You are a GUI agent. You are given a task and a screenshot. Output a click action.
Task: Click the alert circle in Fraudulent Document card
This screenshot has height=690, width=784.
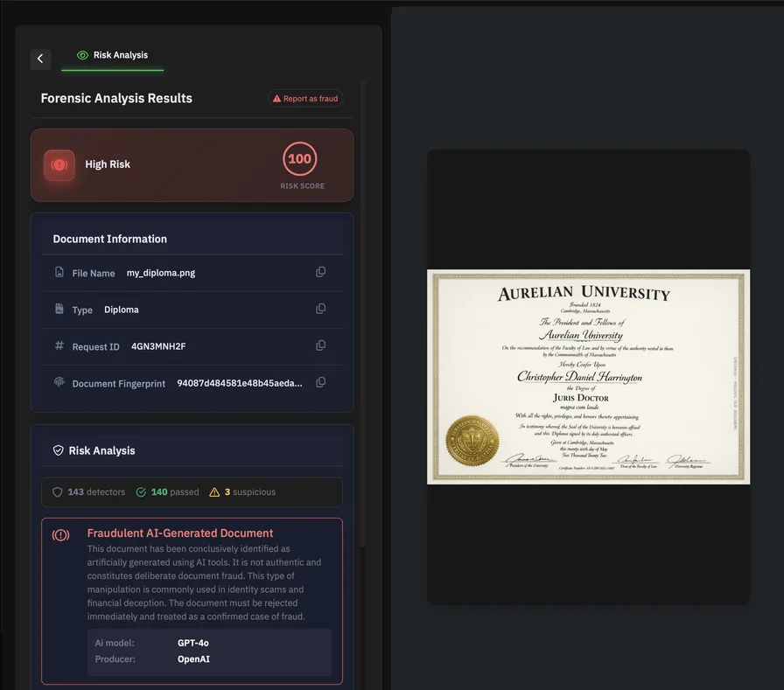click(x=59, y=533)
